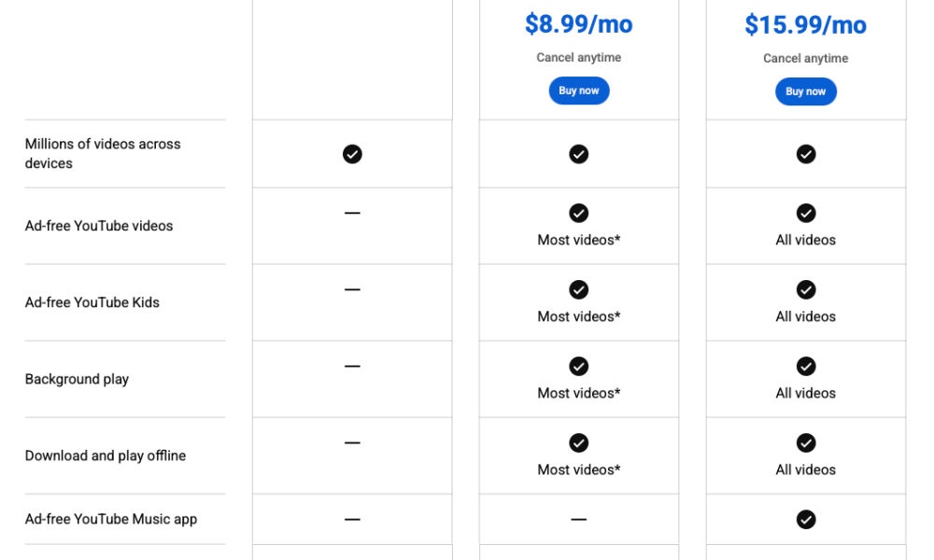Click the $15.99/mo price heading

(x=805, y=25)
